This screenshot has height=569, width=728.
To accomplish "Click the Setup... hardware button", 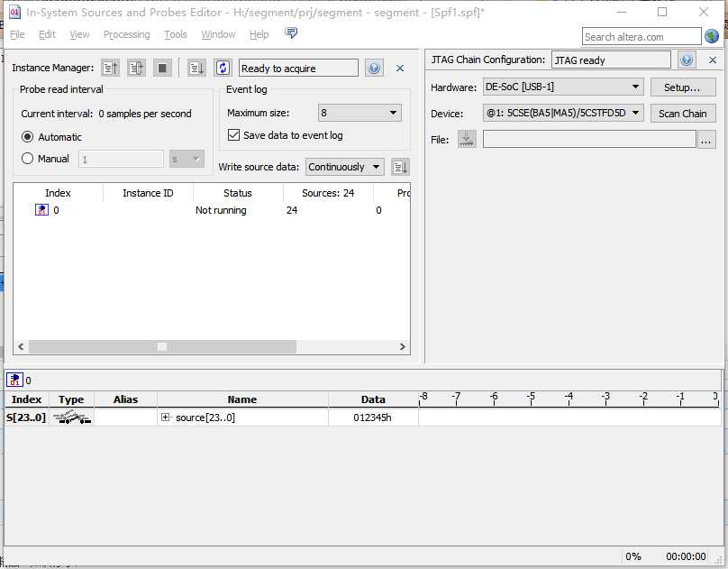I will point(683,87).
